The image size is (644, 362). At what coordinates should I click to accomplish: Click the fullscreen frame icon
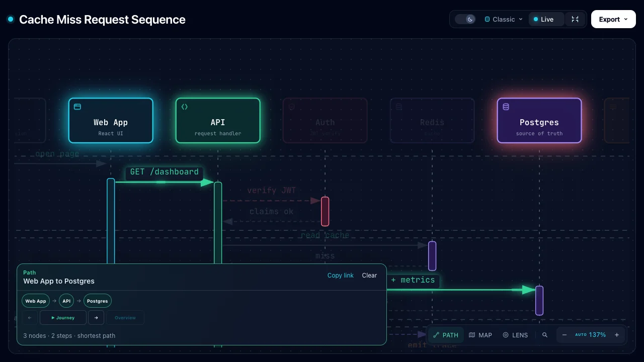click(x=575, y=20)
